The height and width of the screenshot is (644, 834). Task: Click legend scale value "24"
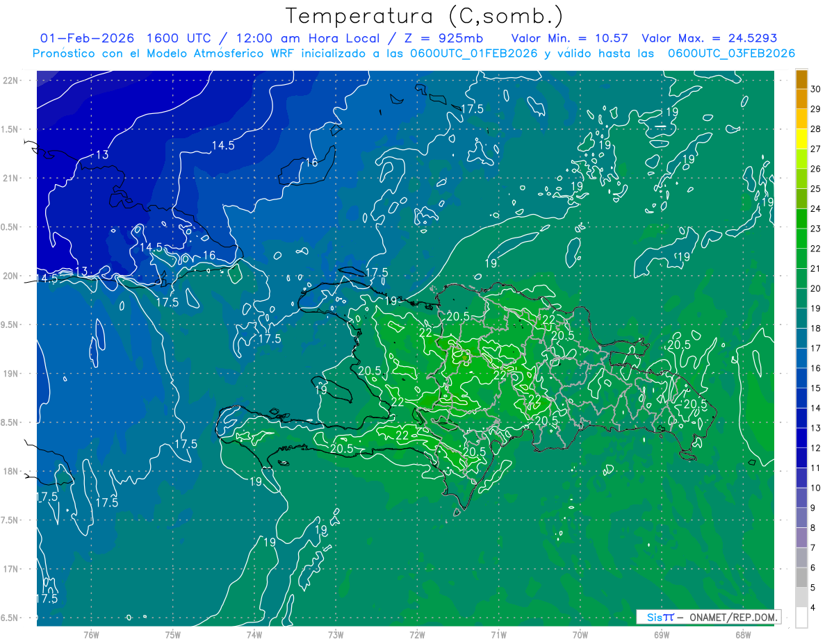(816, 209)
